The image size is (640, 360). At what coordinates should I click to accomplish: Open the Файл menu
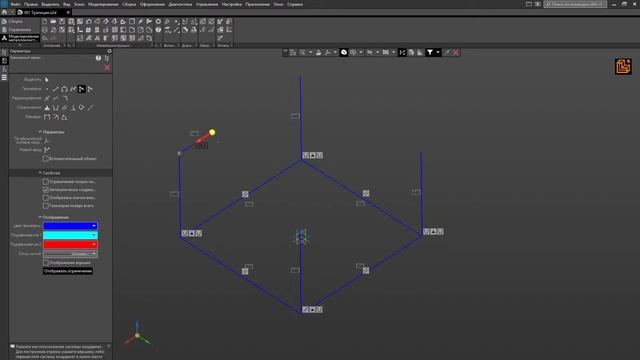click(x=16, y=4)
